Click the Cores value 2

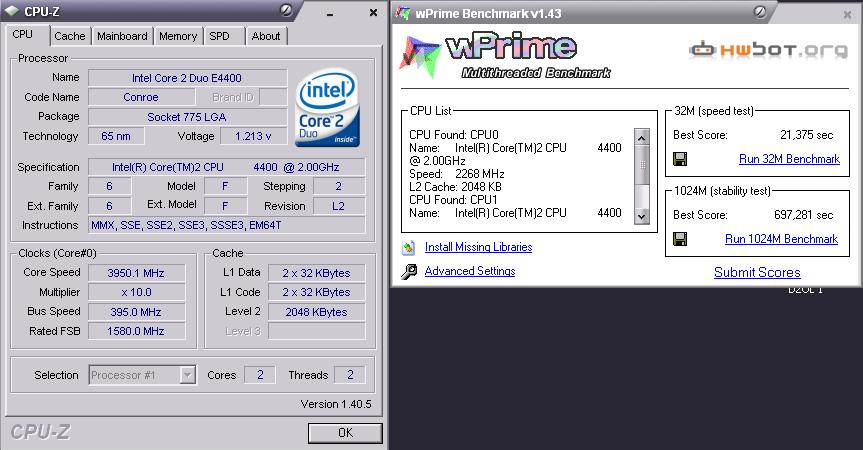pos(260,375)
